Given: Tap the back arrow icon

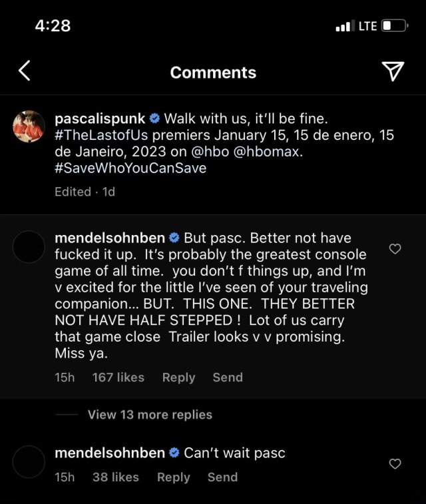Looking at the screenshot, I should coord(24,71).
